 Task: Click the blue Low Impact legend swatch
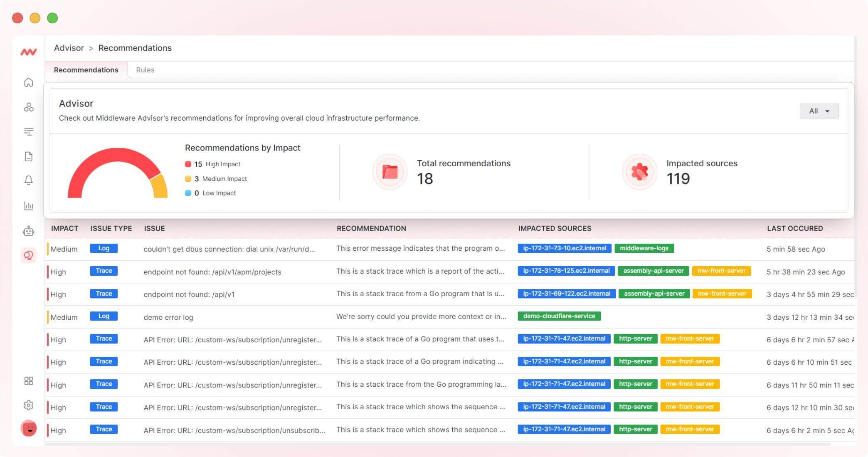188,193
